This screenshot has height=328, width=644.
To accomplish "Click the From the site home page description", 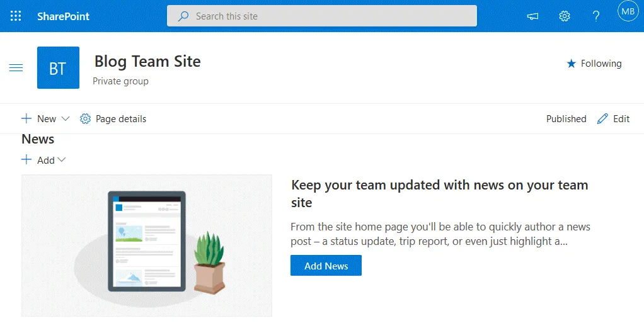I will click(x=440, y=234).
